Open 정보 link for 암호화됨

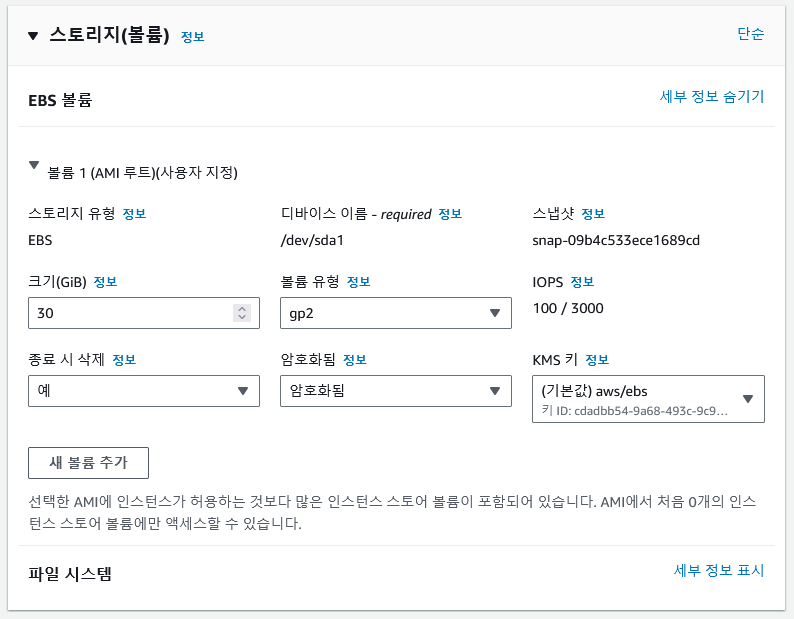click(355, 360)
